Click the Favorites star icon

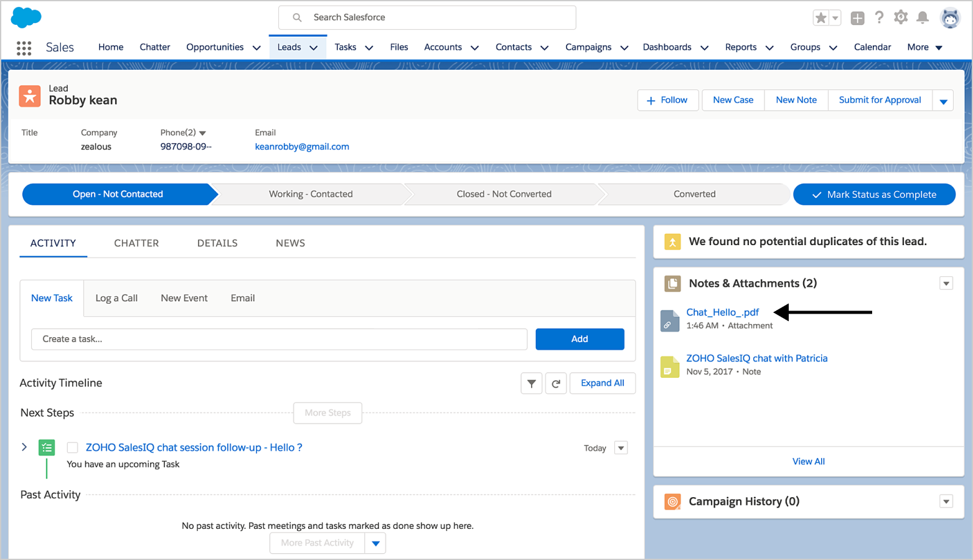coord(821,18)
